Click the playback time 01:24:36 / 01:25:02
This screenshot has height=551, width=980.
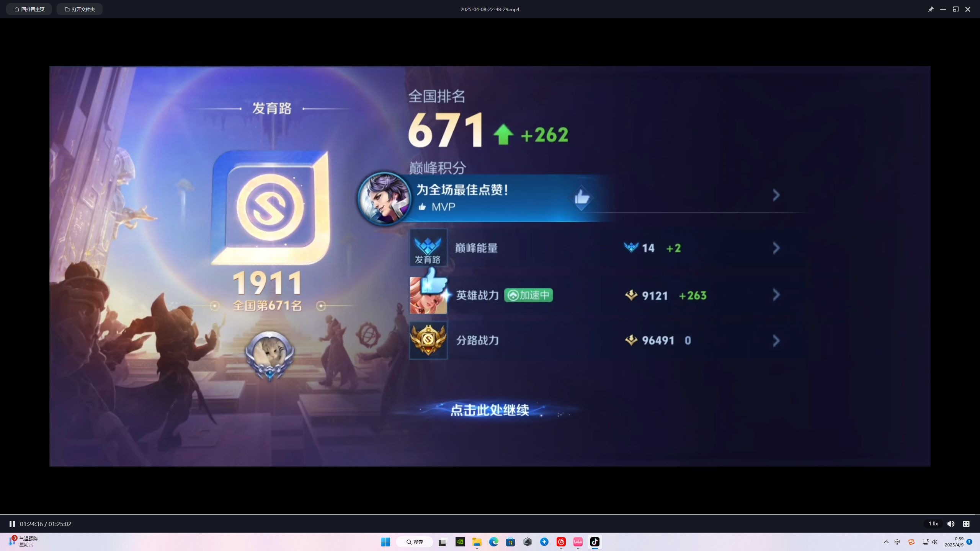pyautogui.click(x=46, y=524)
